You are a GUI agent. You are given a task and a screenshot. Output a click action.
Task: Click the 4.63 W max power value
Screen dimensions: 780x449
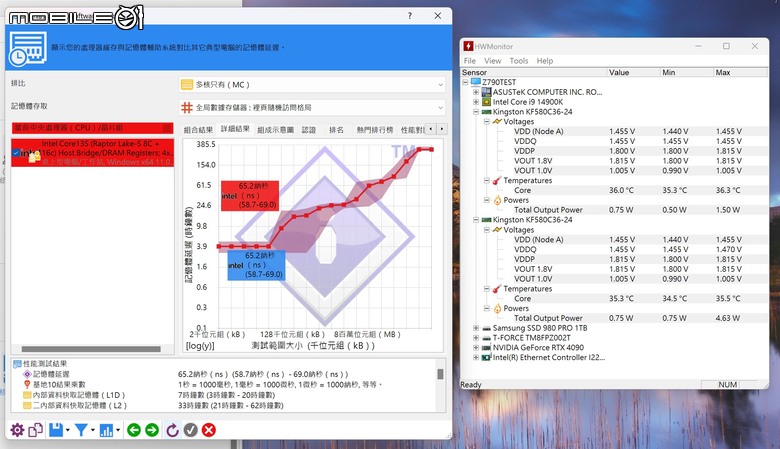[x=728, y=318]
